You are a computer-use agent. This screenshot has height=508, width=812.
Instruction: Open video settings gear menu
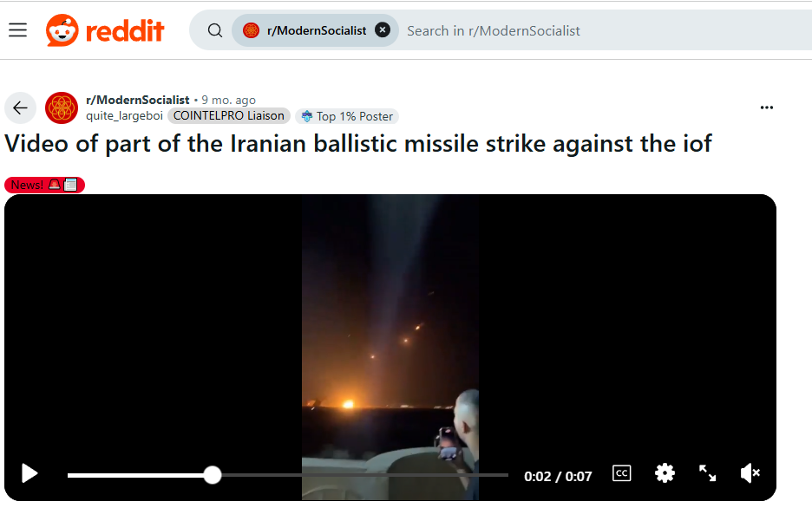click(x=665, y=472)
